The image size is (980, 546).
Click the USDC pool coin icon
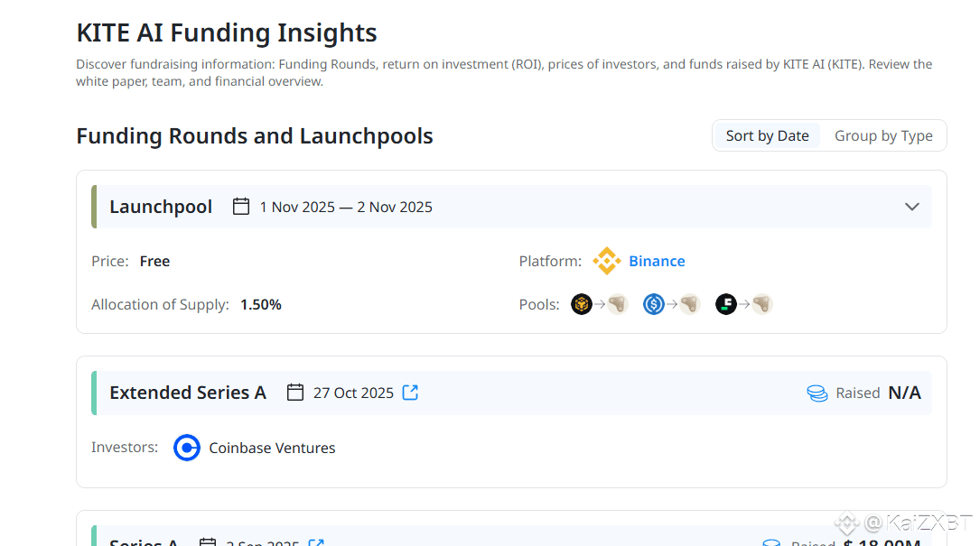click(654, 304)
